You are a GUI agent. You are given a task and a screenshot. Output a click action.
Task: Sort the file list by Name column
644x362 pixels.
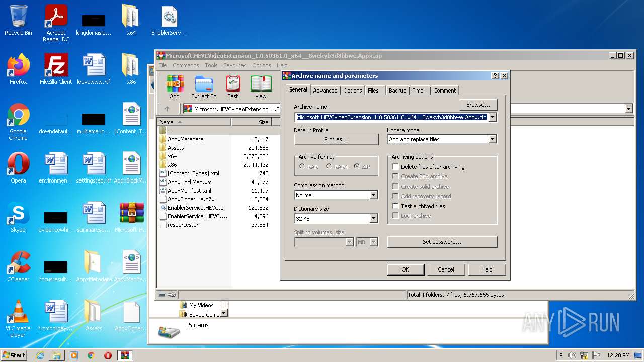(x=194, y=122)
